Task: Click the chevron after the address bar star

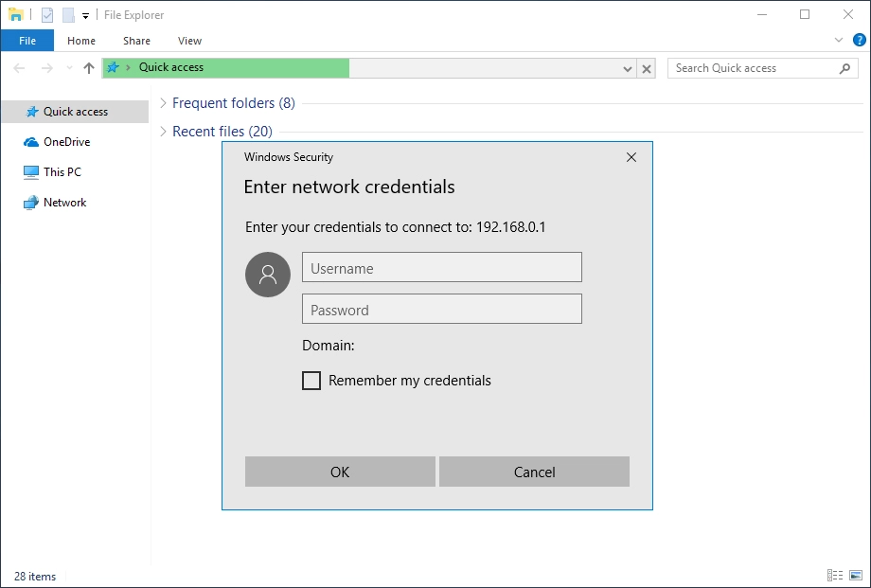Action: (x=129, y=68)
